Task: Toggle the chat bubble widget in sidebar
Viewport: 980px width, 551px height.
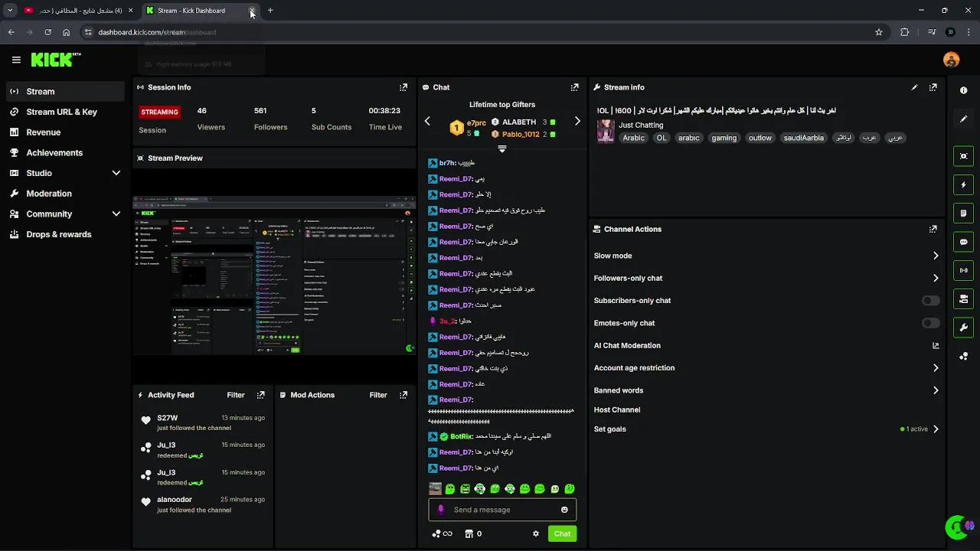Action: [963, 242]
